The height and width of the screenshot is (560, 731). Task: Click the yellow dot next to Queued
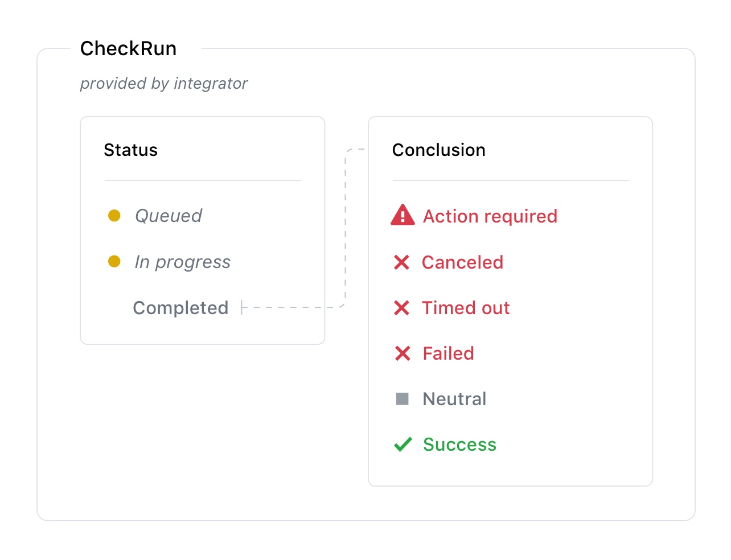pyautogui.click(x=114, y=216)
